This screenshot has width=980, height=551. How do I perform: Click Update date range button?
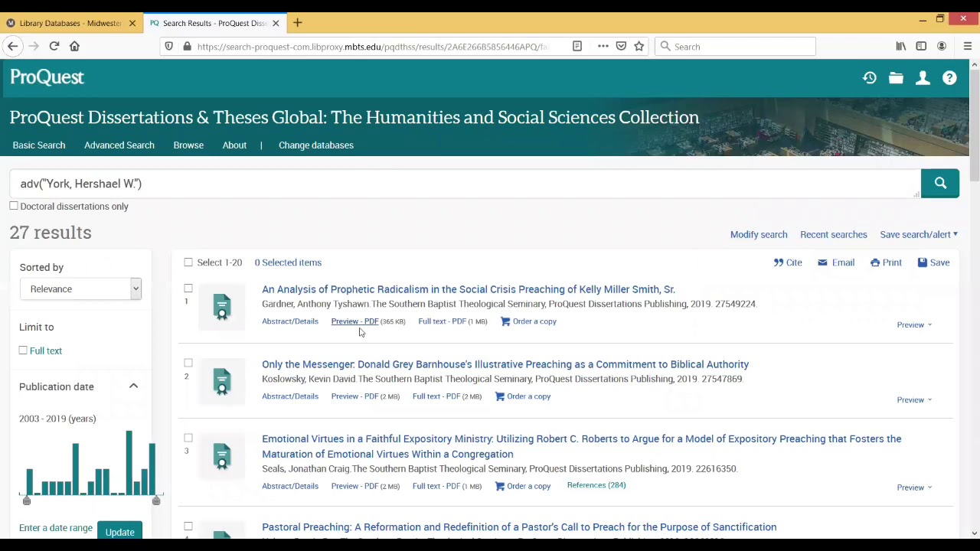120,533
